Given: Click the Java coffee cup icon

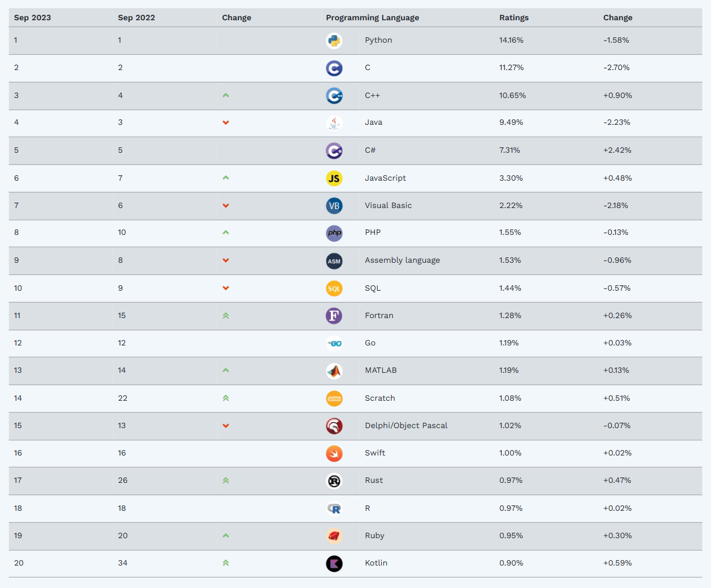Looking at the screenshot, I should pos(334,123).
